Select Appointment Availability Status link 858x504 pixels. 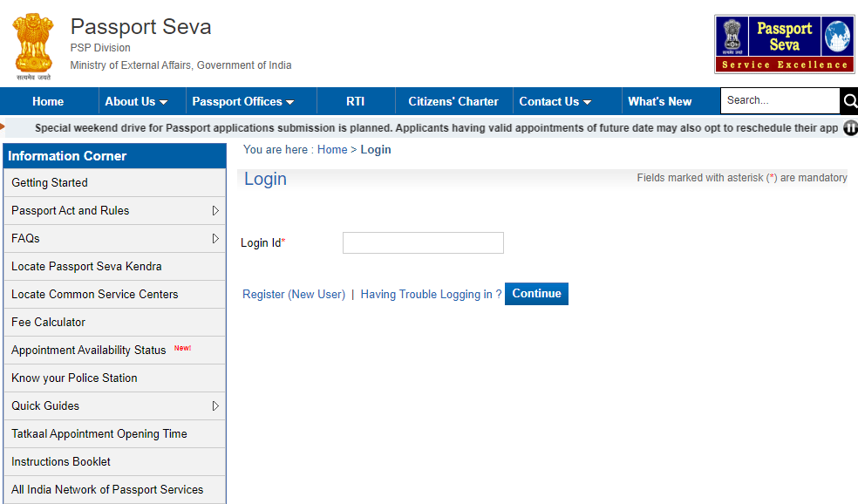click(x=88, y=350)
